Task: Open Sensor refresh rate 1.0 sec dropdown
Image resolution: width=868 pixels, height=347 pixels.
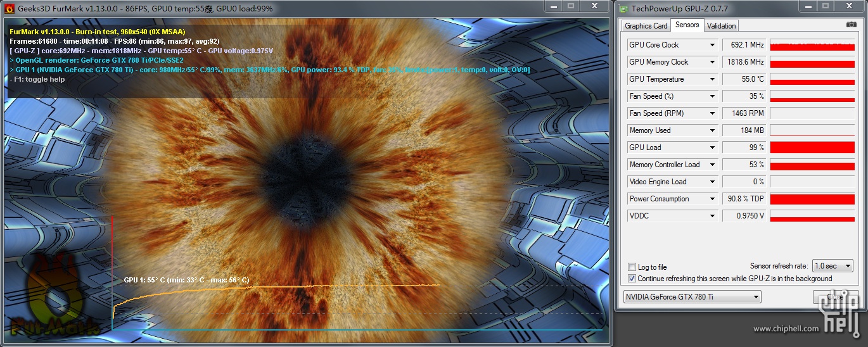Action: coord(833,266)
